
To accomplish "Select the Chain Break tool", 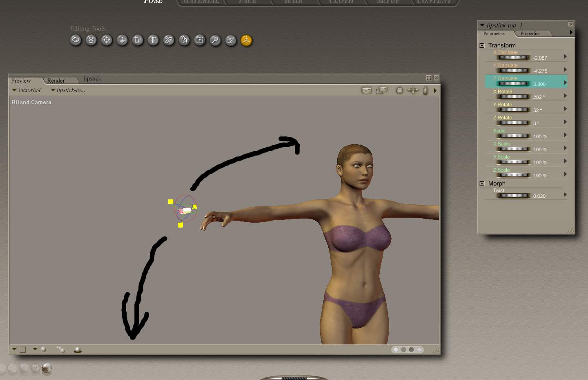I will coord(169,40).
